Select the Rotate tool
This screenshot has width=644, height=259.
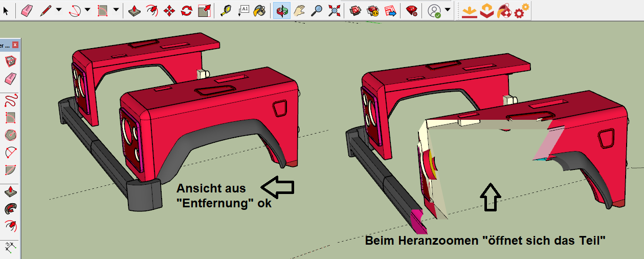[x=187, y=10]
